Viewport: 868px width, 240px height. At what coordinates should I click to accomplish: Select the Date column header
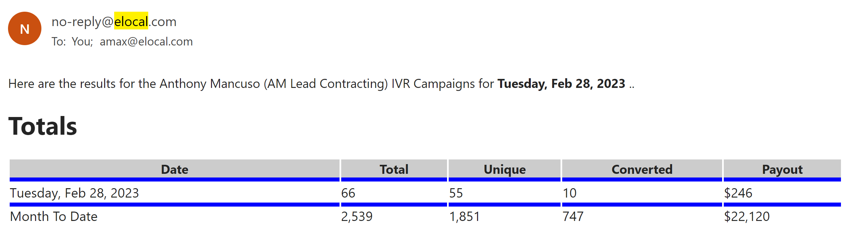[x=175, y=169]
